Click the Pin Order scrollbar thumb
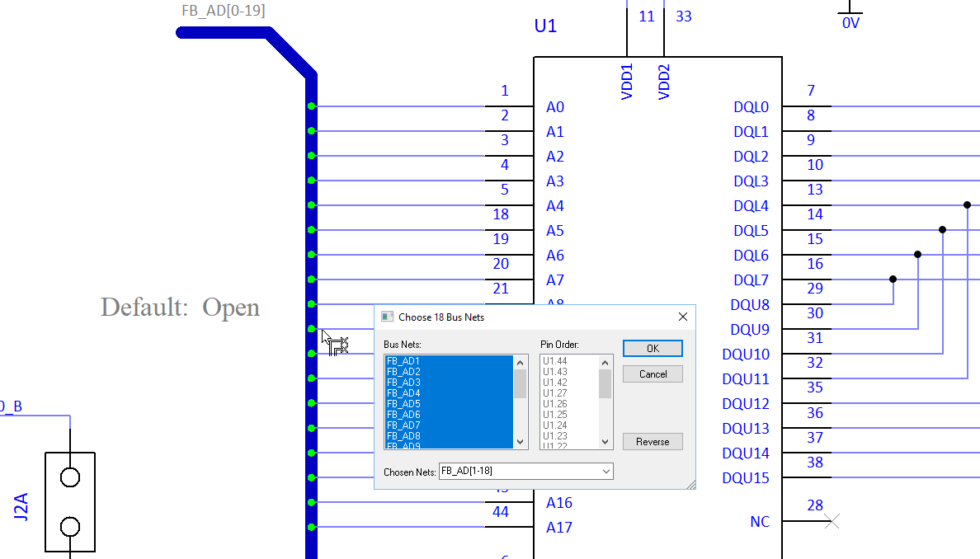Image resolution: width=980 pixels, height=559 pixels. coord(605,383)
